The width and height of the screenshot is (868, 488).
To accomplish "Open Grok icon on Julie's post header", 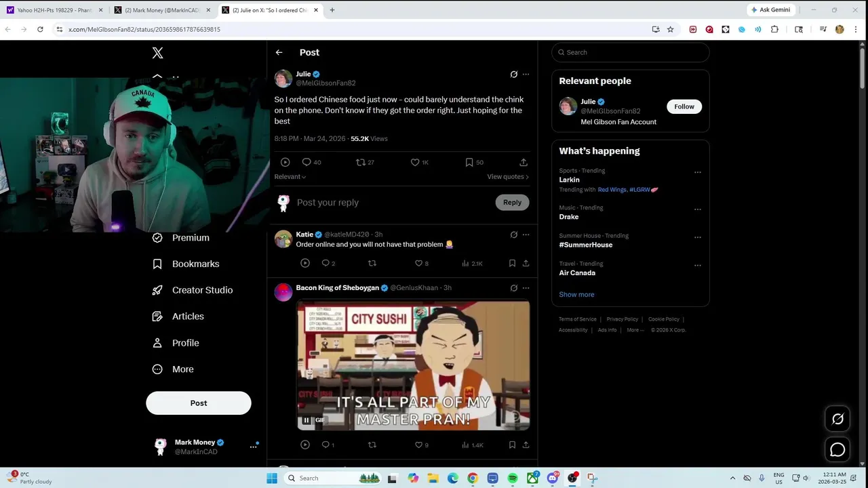I will click(514, 75).
